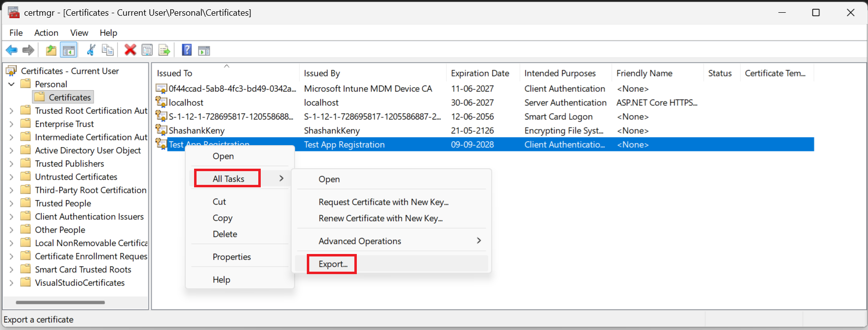This screenshot has width=868, height=330.
Task: Expand Trusted Root Certification Authorities node
Action: click(11, 111)
